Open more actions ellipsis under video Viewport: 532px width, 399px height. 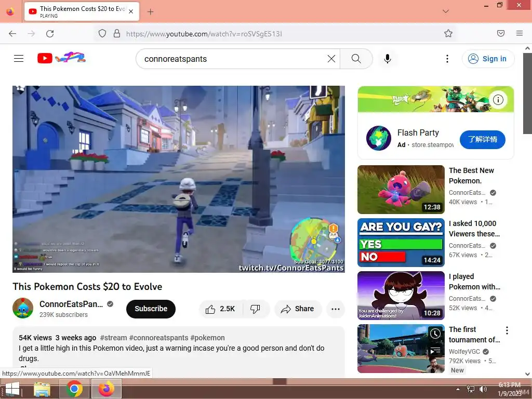[x=336, y=309]
